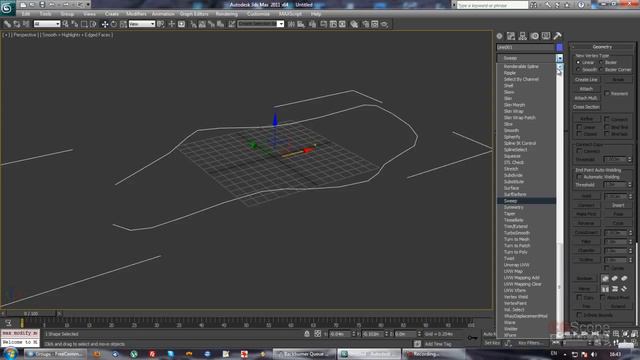Click the Align tool icon
The width and height of the screenshot is (640, 360).
click(x=301, y=24)
